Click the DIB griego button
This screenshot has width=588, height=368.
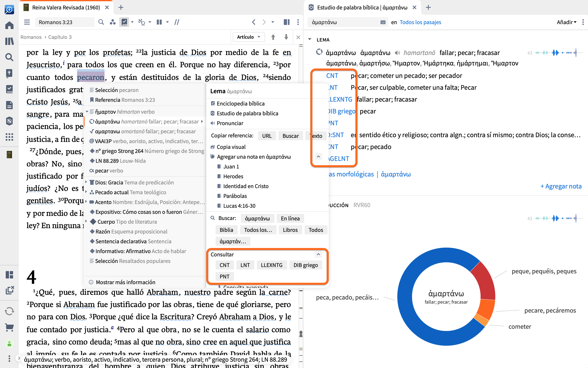pos(306,265)
